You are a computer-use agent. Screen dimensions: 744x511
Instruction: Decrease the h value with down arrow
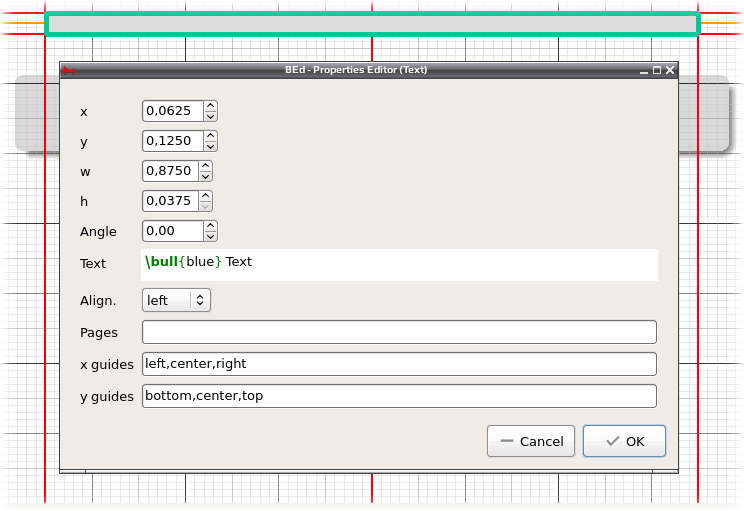205,206
